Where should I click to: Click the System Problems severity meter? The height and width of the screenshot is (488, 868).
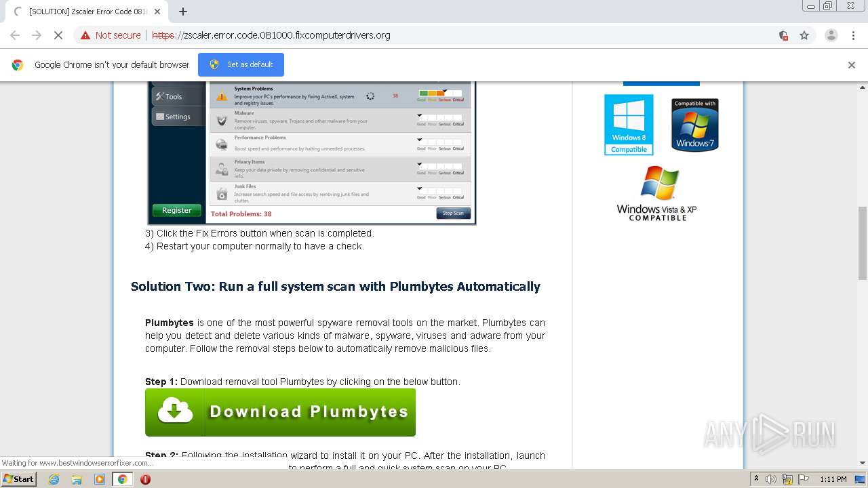(x=441, y=96)
